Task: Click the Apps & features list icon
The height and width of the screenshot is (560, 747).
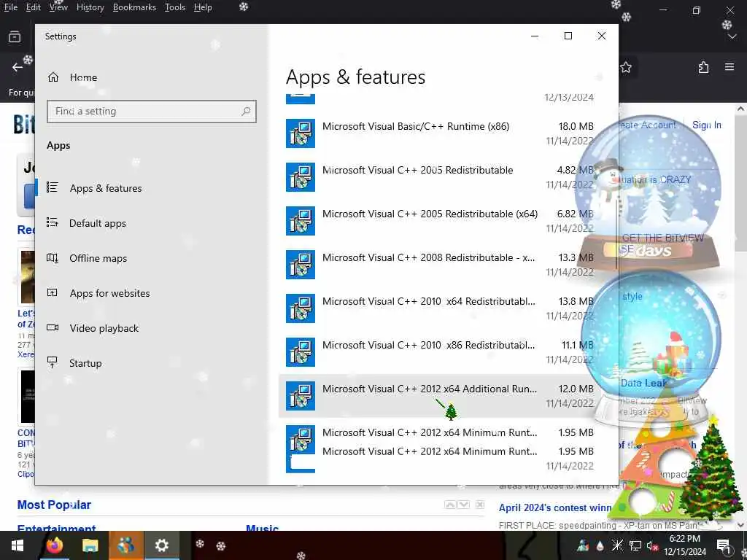Action: (x=53, y=187)
